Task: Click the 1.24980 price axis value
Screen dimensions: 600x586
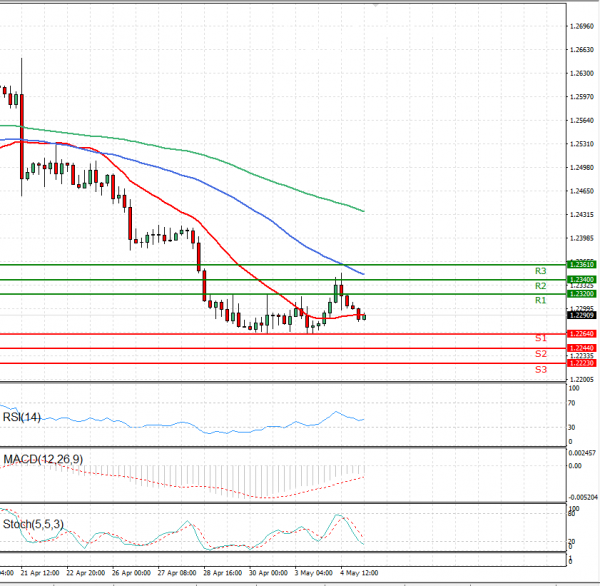Action: pyautogui.click(x=582, y=167)
